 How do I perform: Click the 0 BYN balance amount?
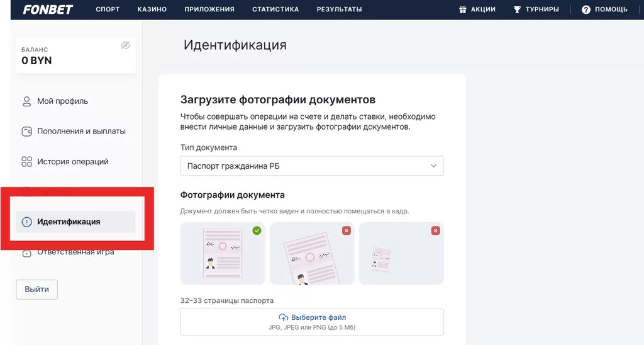(x=36, y=60)
